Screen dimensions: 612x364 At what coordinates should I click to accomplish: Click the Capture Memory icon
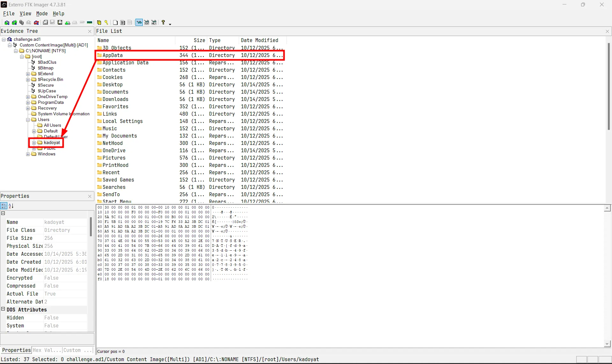90,23
